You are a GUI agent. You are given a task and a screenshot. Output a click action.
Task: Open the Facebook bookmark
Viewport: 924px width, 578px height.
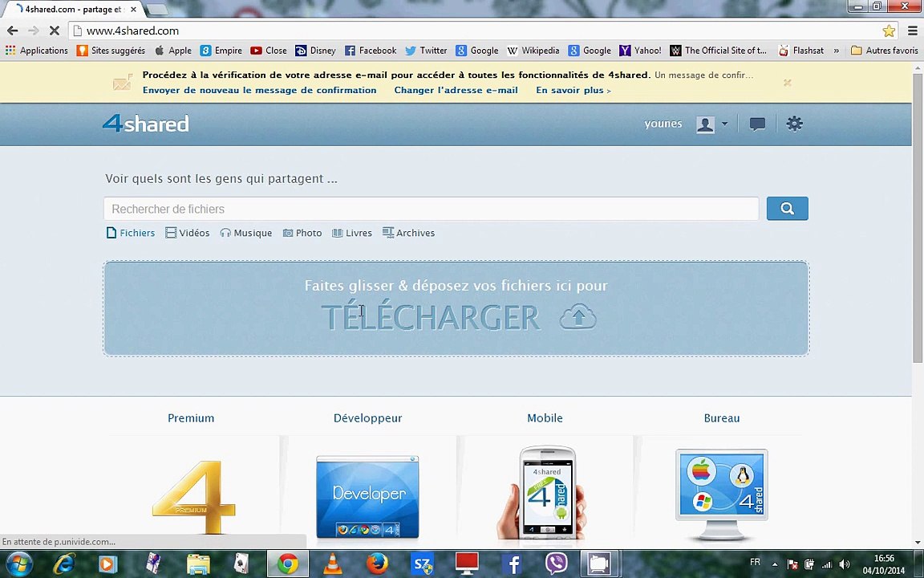[371, 51]
